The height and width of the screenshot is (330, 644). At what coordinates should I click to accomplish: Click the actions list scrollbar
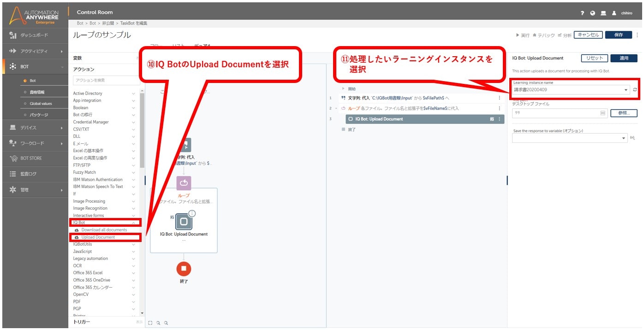point(142,130)
